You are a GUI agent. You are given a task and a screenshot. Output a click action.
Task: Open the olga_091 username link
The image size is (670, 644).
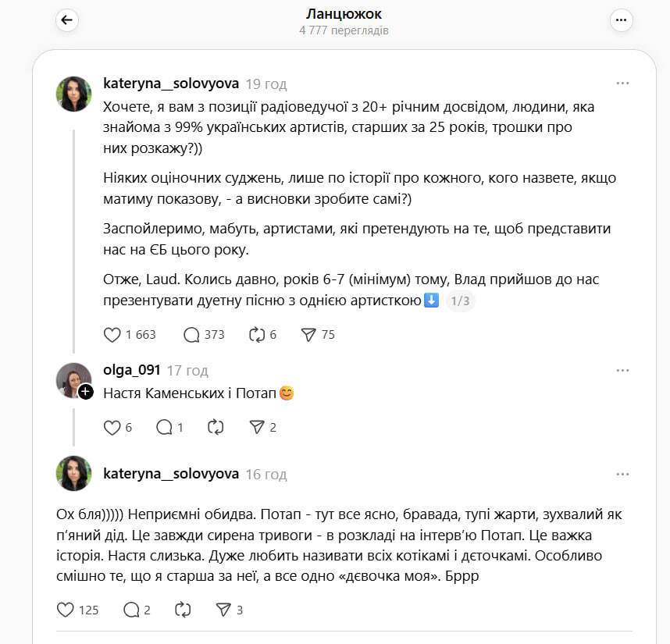[x=131, y=370]
